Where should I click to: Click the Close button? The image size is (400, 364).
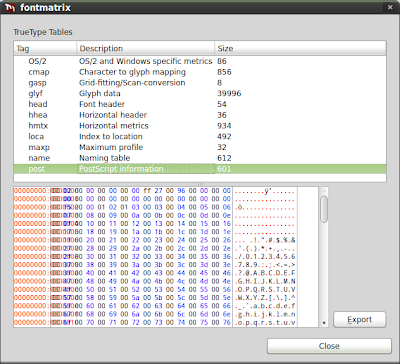329,346
